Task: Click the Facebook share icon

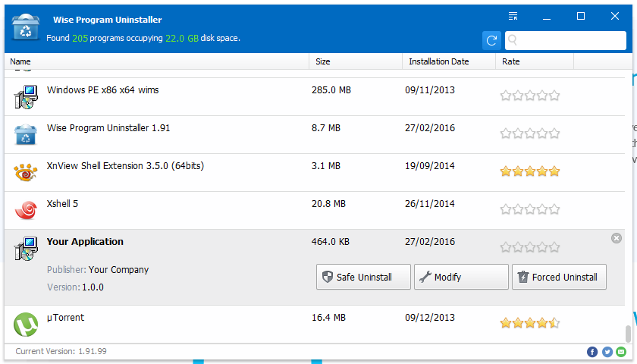Action: (592, 352)
